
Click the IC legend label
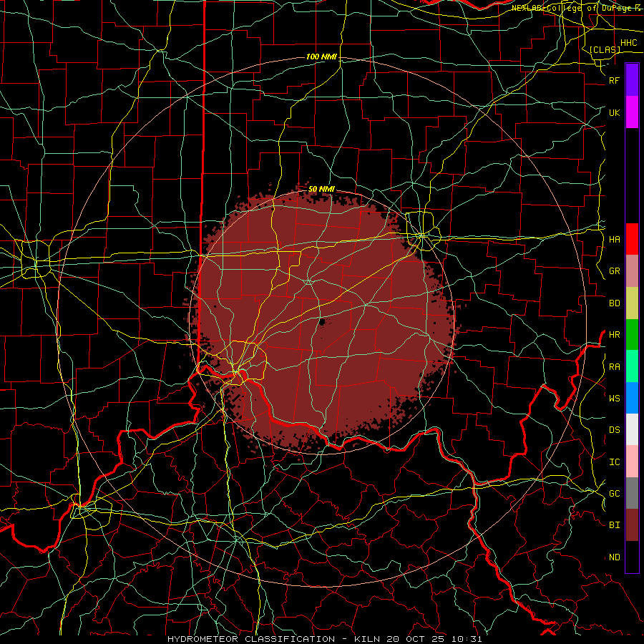615,462
